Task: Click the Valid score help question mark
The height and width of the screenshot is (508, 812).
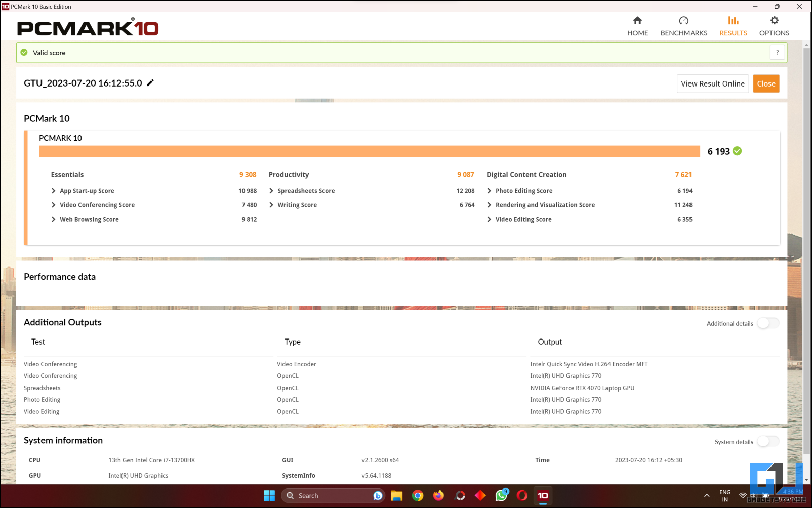Action: [777, 52]
